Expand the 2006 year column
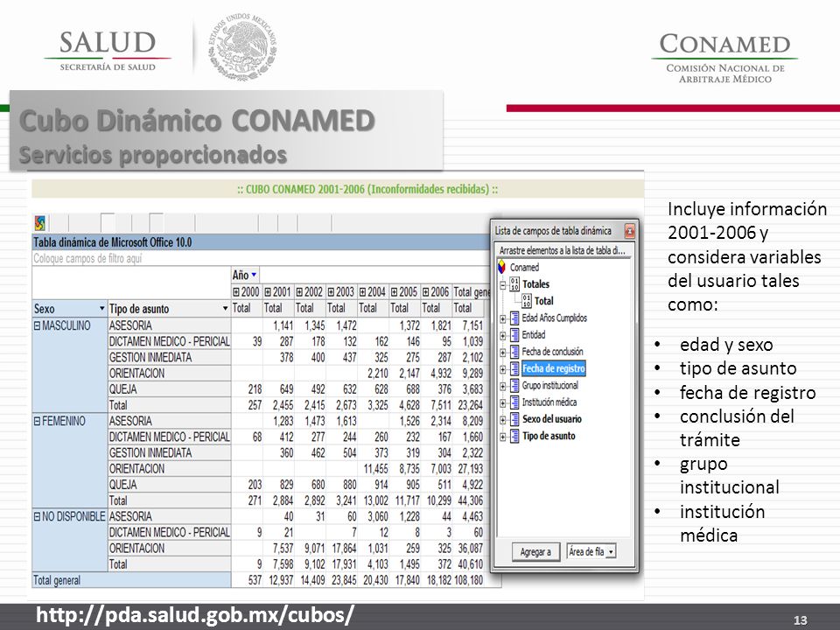 [426, 292]
